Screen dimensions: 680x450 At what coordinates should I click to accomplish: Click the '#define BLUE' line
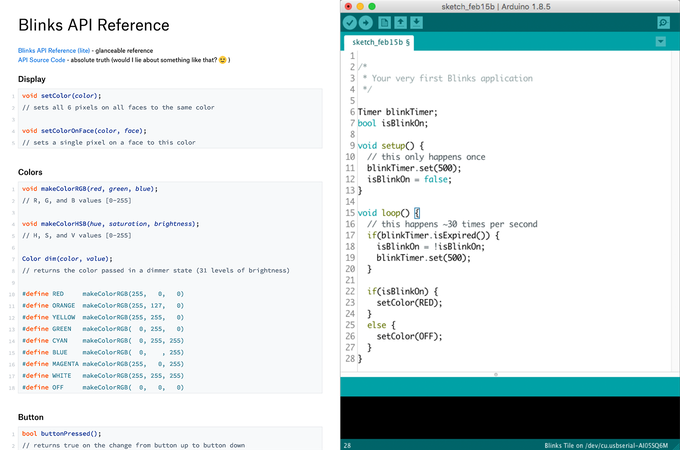(x=103, y=352)
